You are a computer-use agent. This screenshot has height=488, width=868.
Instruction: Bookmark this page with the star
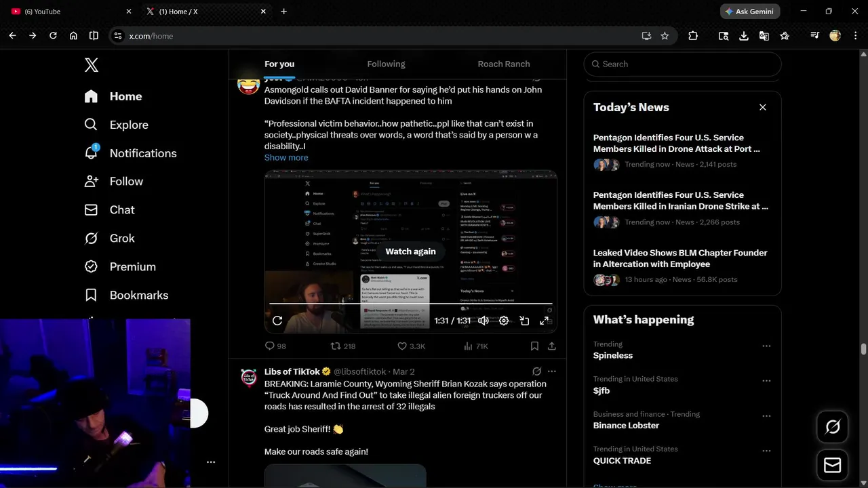[x=665, y=36]
